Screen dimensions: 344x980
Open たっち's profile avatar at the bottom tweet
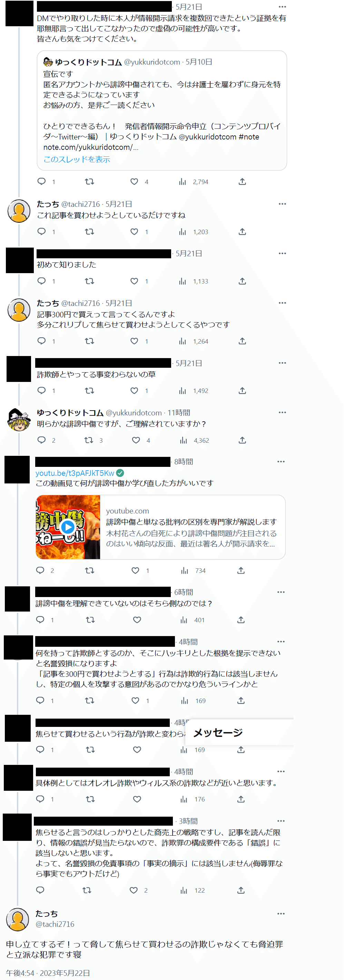[x=18, y=919]
